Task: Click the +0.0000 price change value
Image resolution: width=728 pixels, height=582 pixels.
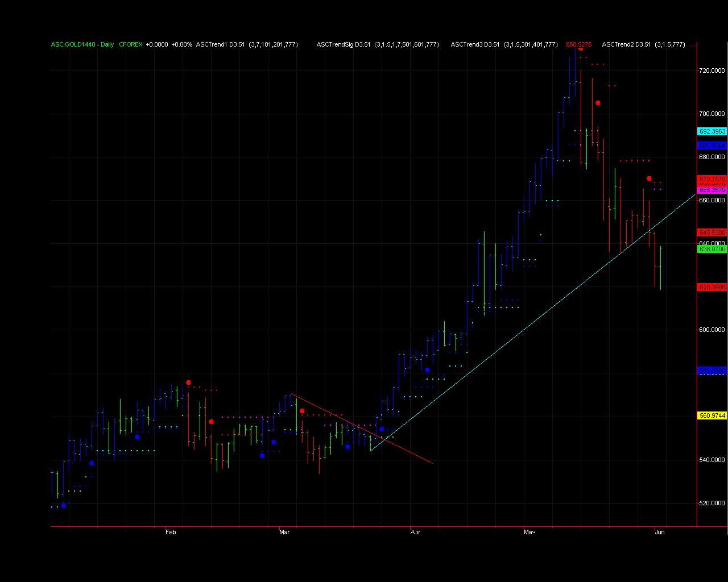Action: click(x=157, y=44)
